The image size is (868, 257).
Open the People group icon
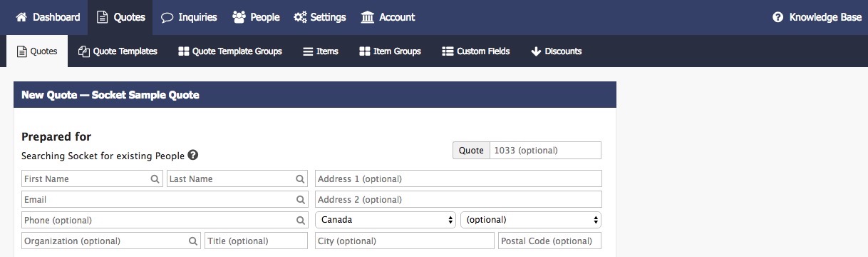pos(239,17)
